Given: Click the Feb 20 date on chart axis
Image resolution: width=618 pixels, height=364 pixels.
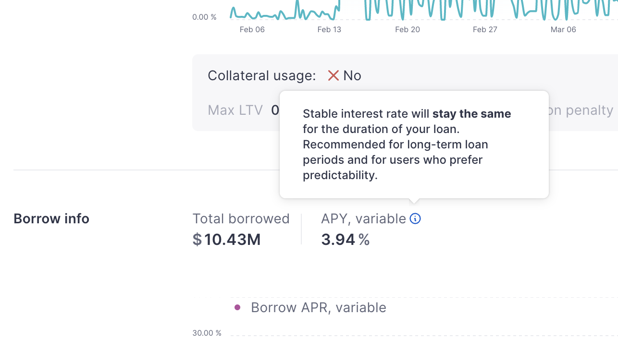Looking at the screenshot, I should pyautogui.click(x=407, y=30).
